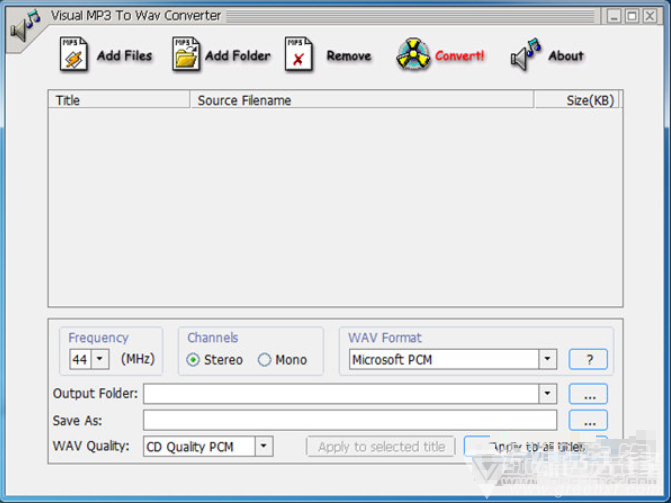Click the Add Folder label
671x503 pixels.
coord(238,56)
